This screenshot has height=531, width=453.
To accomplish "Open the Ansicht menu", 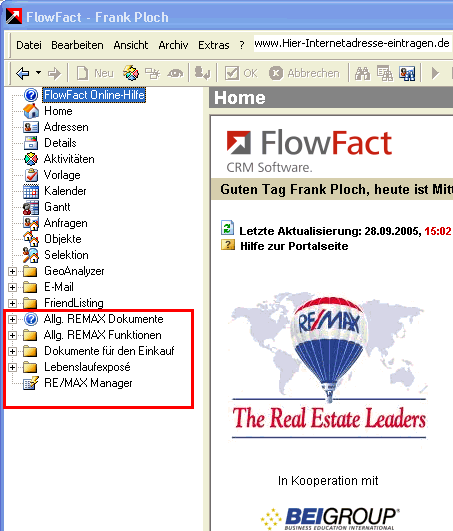I will coord(131,45).
